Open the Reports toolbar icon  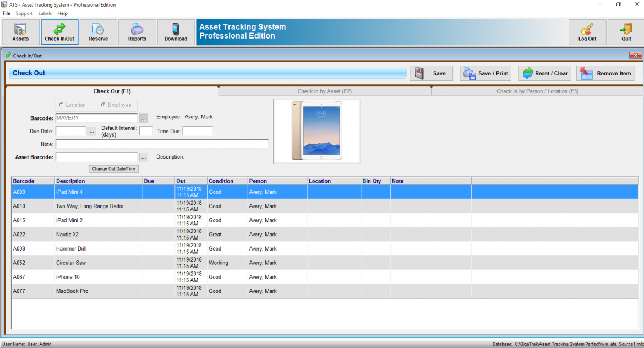click(x=137, y=32)
